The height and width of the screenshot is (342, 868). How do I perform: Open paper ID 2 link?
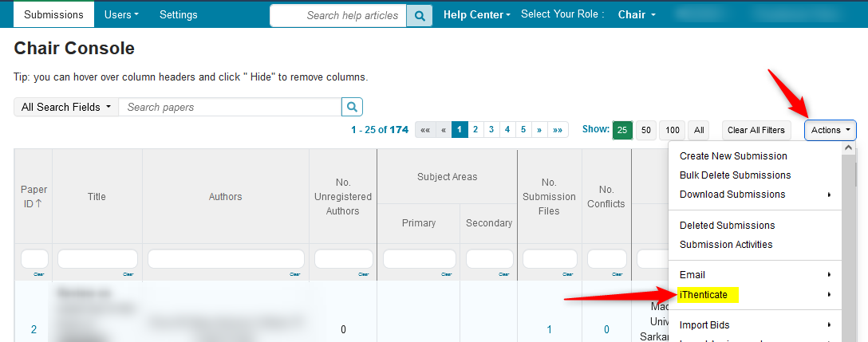tap(34, 329)
